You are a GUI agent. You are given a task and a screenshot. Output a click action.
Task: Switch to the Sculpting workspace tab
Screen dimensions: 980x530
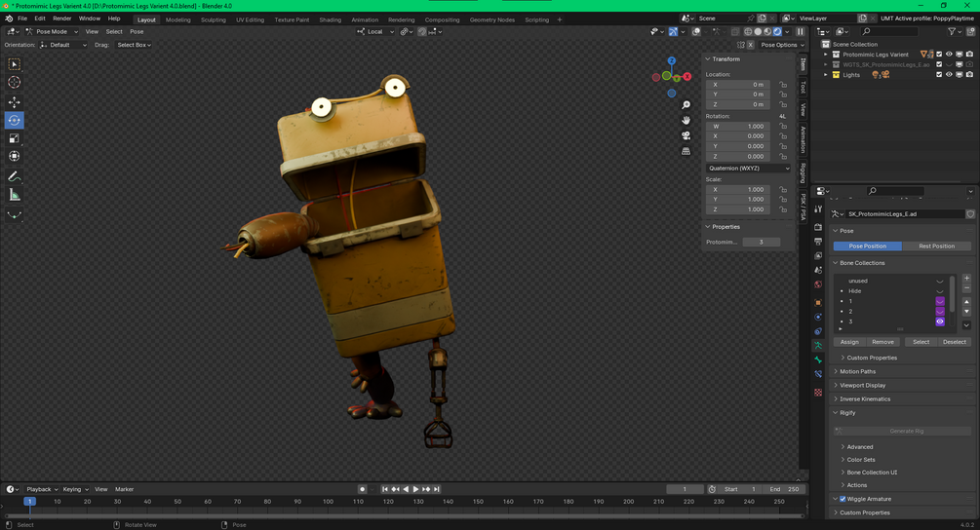[x=213, y=19]
